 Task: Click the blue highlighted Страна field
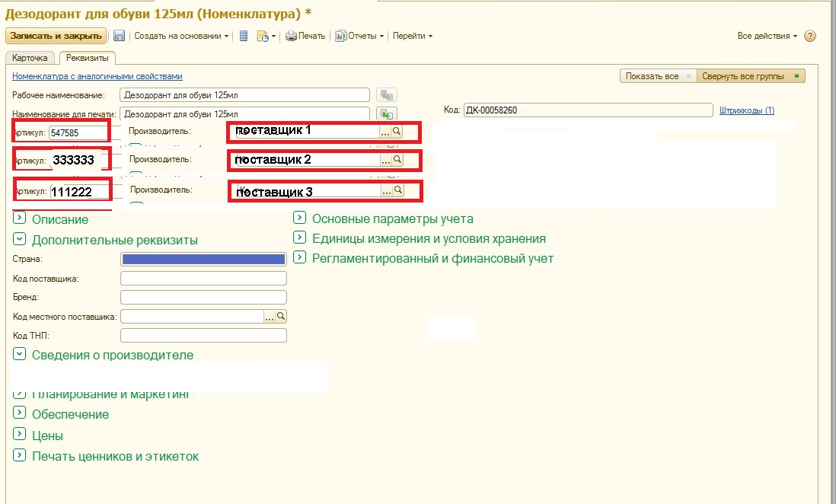point(203,259)
